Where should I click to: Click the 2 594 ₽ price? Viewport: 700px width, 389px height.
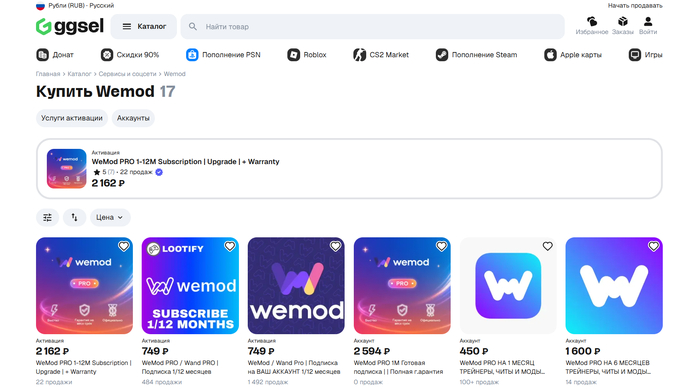point(372,351)
